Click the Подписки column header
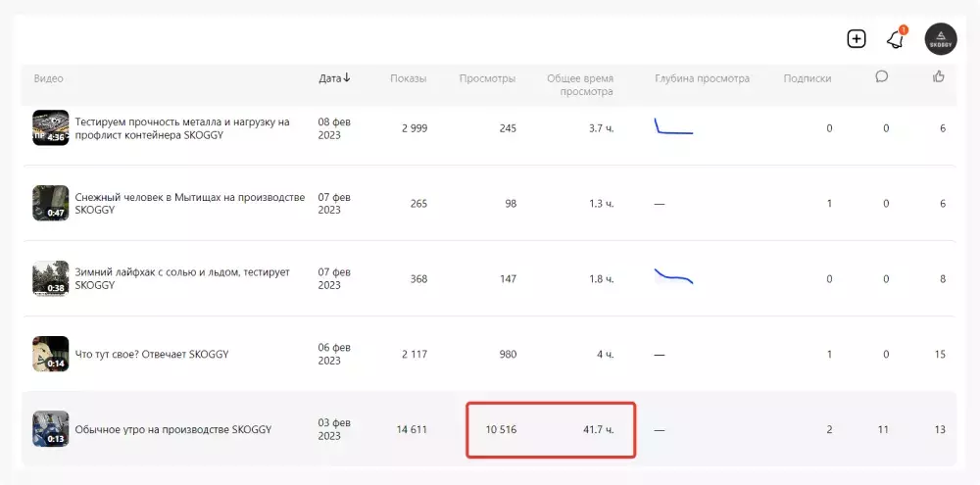The width and height of the screenshot is (980, 485). 808,78
